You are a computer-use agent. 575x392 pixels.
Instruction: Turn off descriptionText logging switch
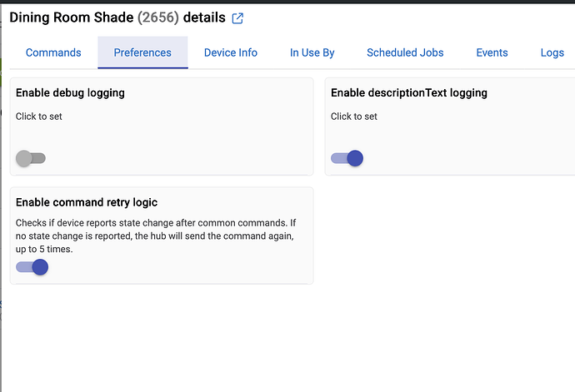347,158
